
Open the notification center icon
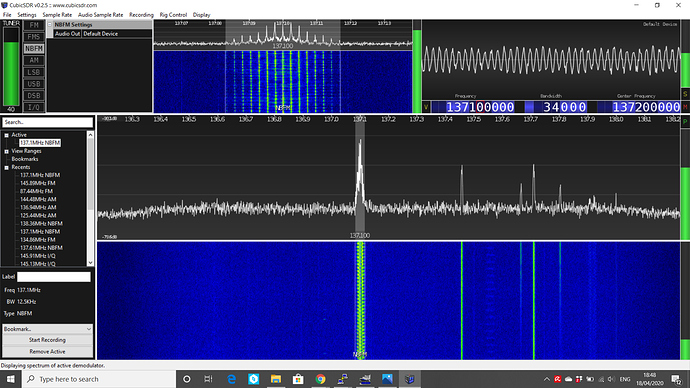(x=676, y=379)
